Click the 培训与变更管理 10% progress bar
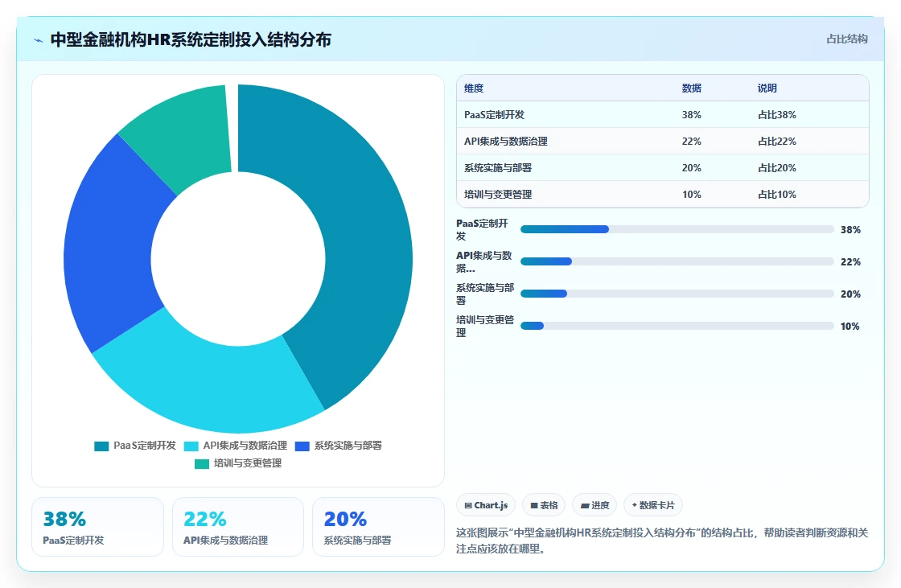This screenshot has height=588, width=901. [x=677, y=326]
